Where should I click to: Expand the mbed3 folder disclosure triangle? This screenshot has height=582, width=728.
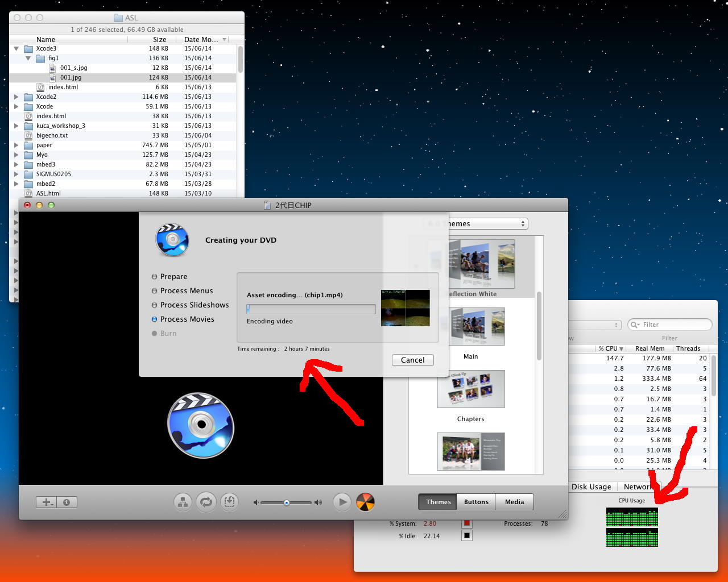pyautogui.click(x=16, y=164)
